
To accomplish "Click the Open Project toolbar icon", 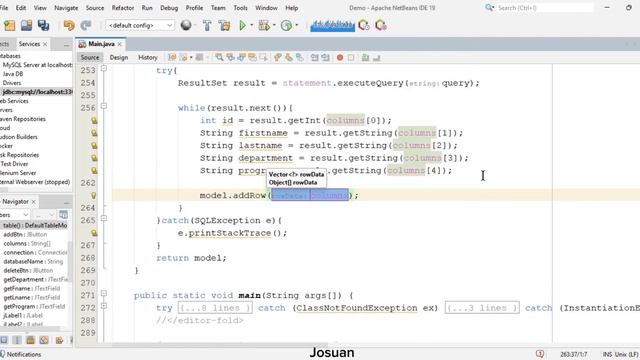I will tap(27, 25).
